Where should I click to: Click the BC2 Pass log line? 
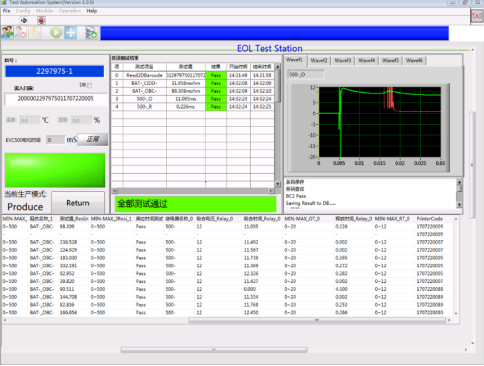point(296,196)
